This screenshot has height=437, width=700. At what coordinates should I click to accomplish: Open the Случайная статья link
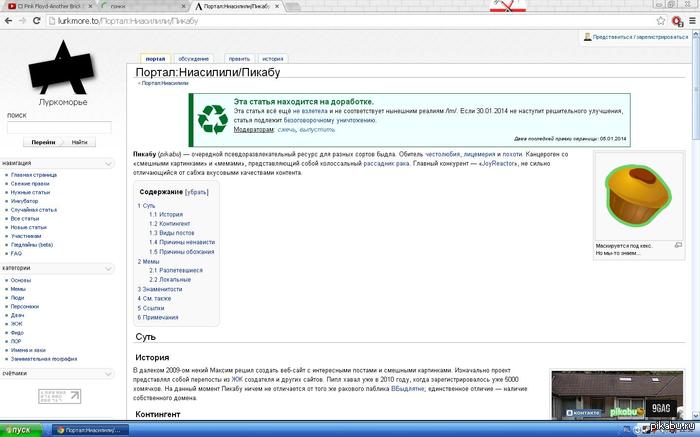pos(34,210)
